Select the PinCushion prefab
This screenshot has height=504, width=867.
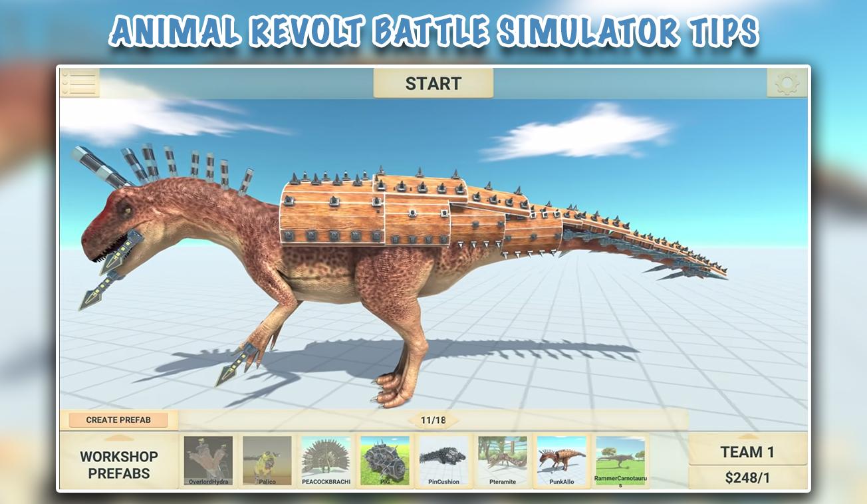443,461
